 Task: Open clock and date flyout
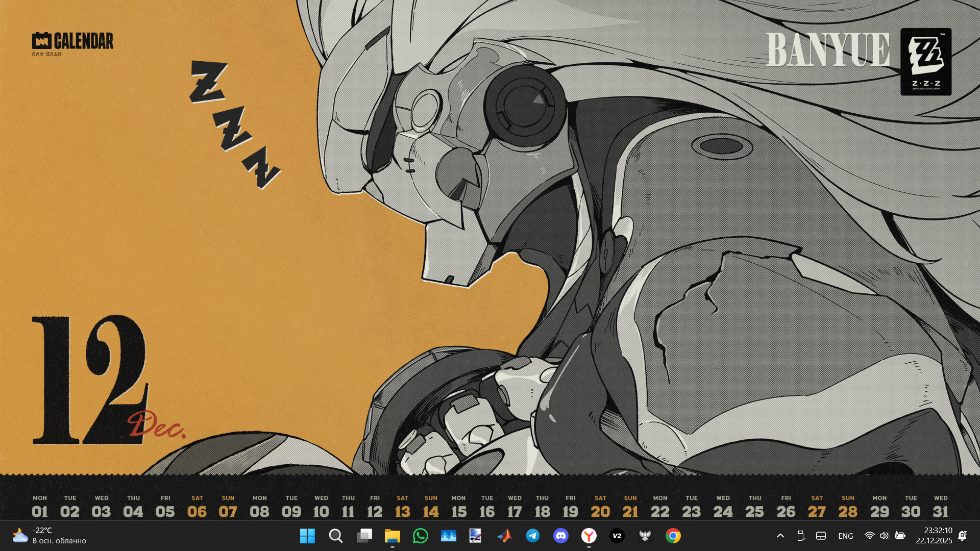pos(934,536)
